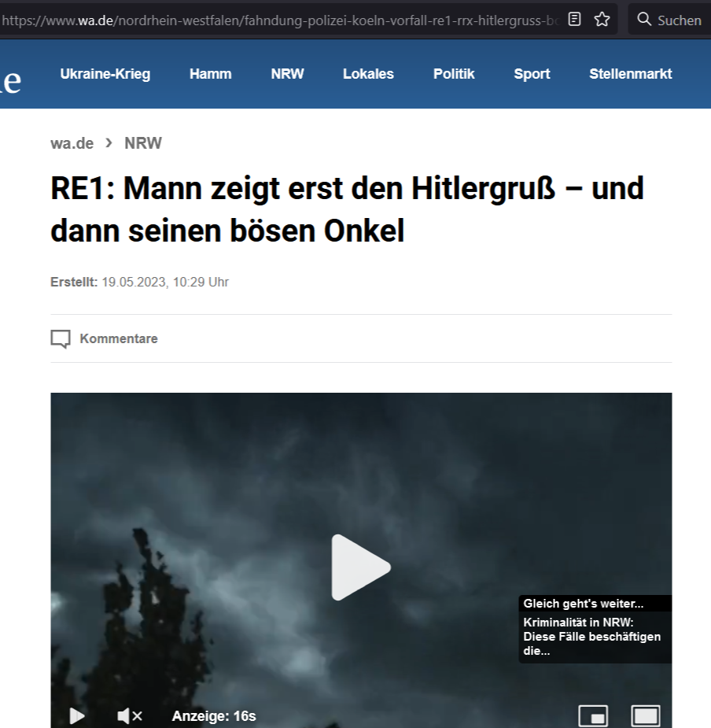The image size is (711, 728).
Task: Click the small play icon in video controls
Action: (x=77, y=715)
